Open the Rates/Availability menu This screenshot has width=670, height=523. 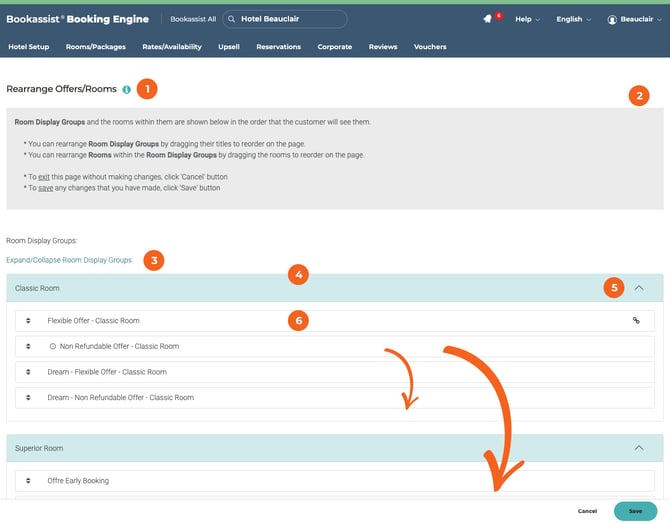click(x=171, y=47)
